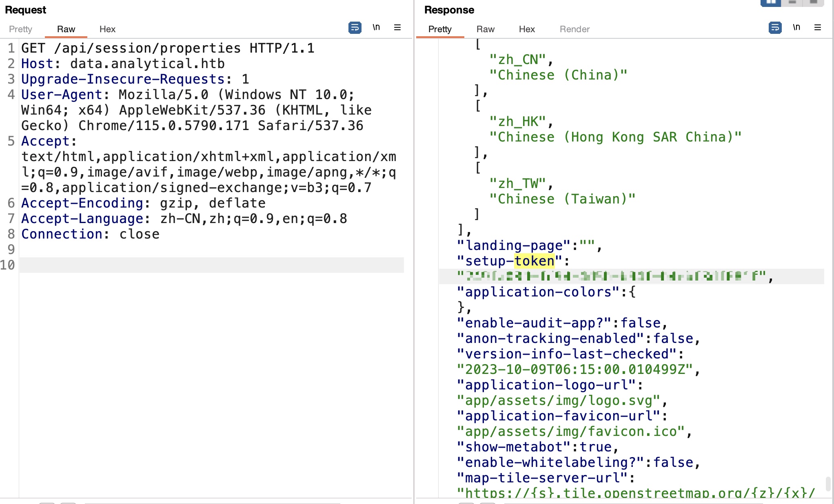Select side-by-side split layout icon
This screenshot has width=834, height=504.
pos(771,3)
